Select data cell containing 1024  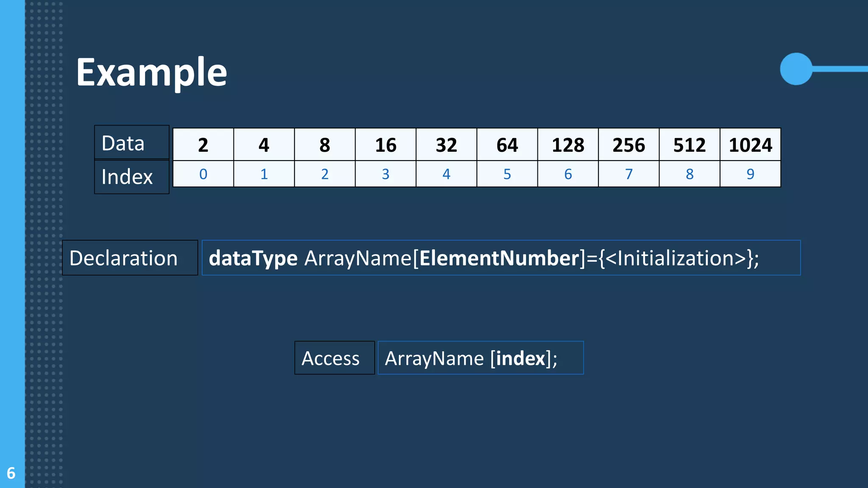coord(750,145)
